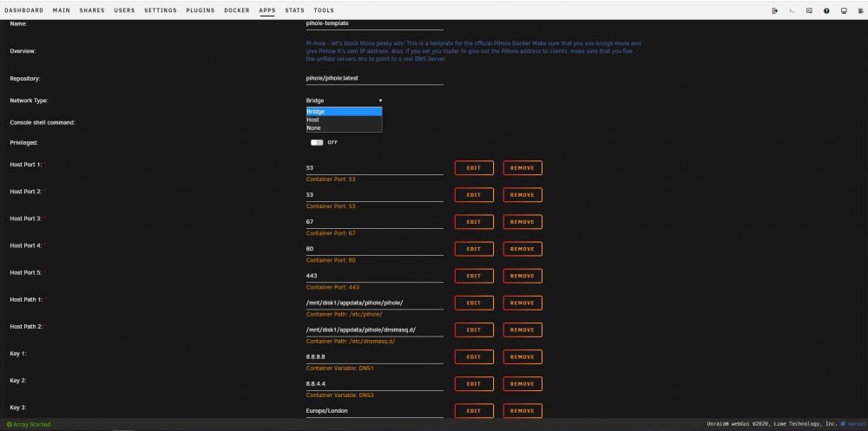The height and width of the screenshot is (431, 868).
Task: Open the system info monitor icon
Action: click(x=844, y=10)
